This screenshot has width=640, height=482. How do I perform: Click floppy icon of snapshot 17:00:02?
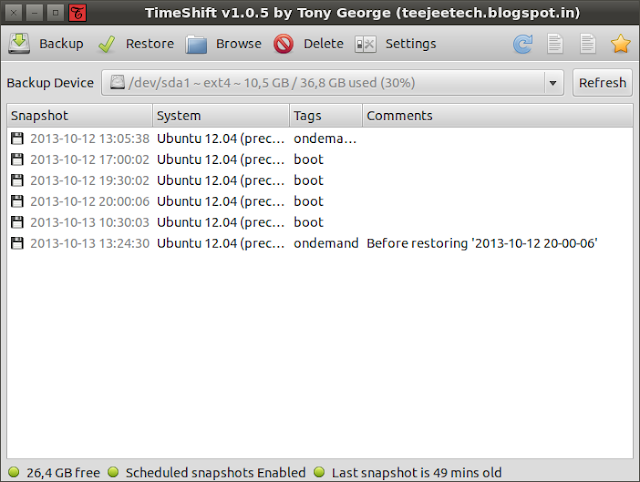pos(17,159)
